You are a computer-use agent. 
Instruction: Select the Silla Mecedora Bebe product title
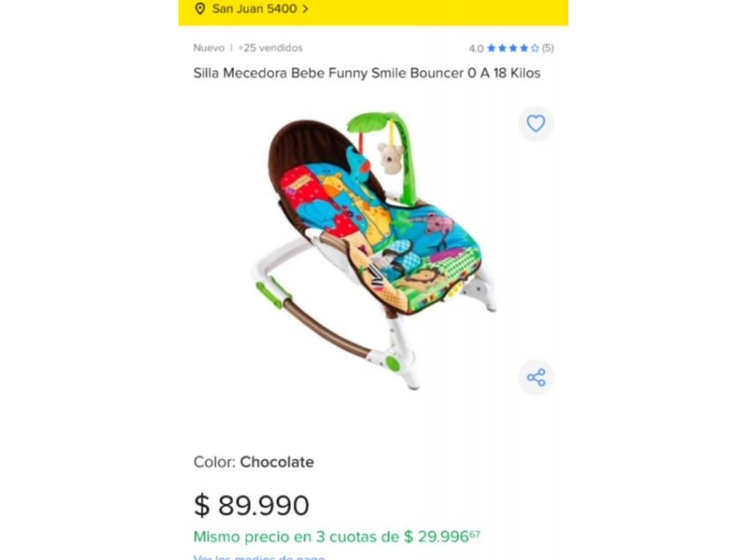[367, 73]
